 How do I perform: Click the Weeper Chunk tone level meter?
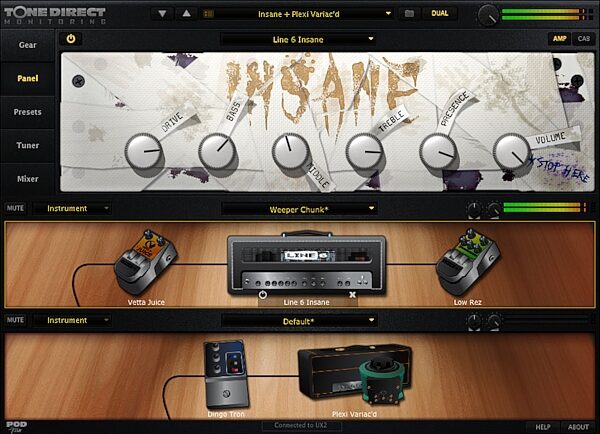pos(545,208)
